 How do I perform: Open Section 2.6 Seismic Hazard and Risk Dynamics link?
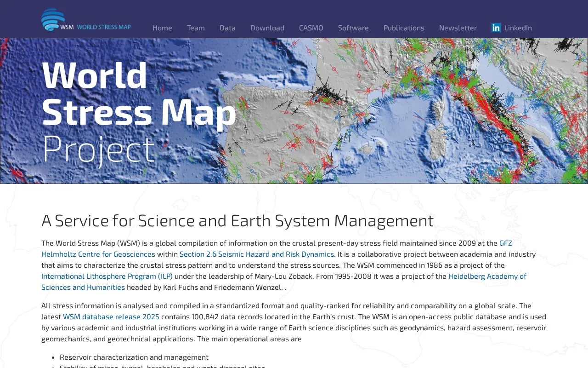coord(257,254)
